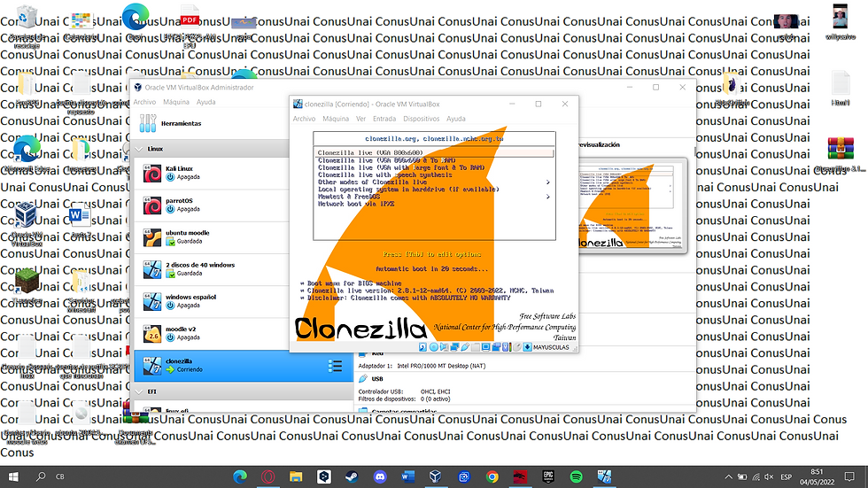Open Word from the taskbar
This screenshot has width=868, height=488.
[408, 476]
